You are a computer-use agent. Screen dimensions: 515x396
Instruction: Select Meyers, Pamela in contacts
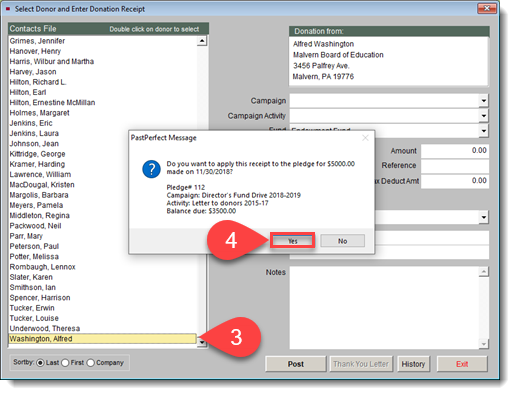click(x=36, y=205)
